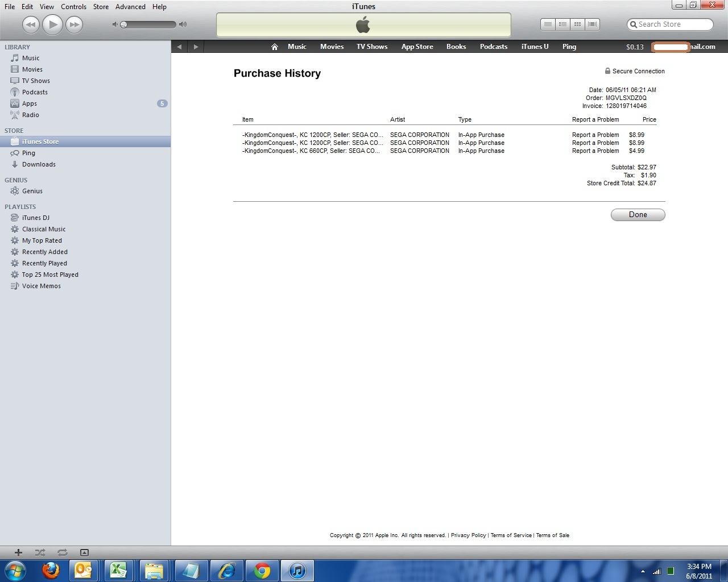Image resolution: width=728 pixels, height=582 pixels.
Task: Click the mute speaker icon
Action: (115, 24)
